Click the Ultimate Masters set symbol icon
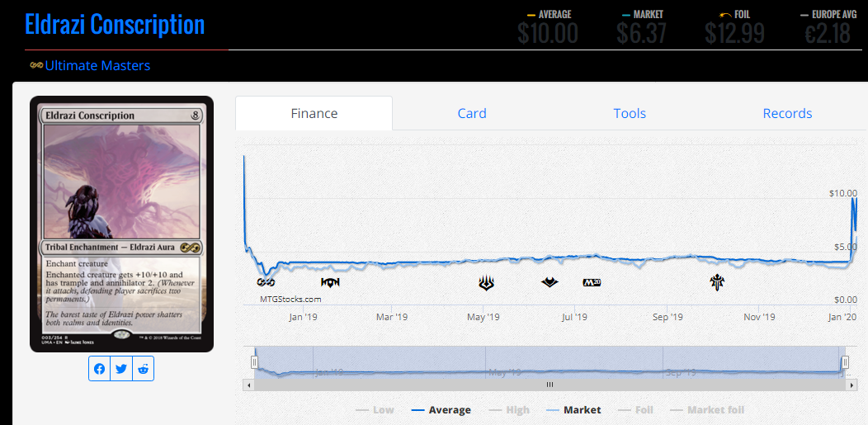This screenshot has width=868, height=425. [x=36, y=66]
